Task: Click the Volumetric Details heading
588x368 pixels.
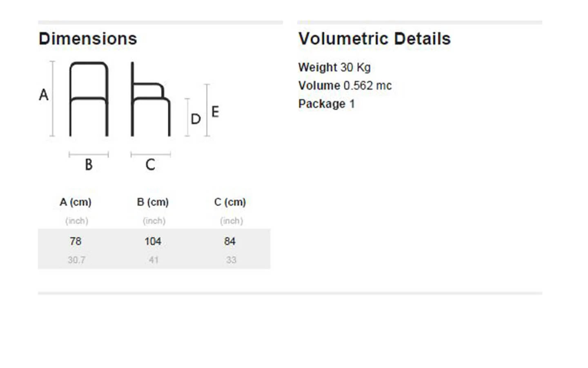Action: click(x=374, y=39)
